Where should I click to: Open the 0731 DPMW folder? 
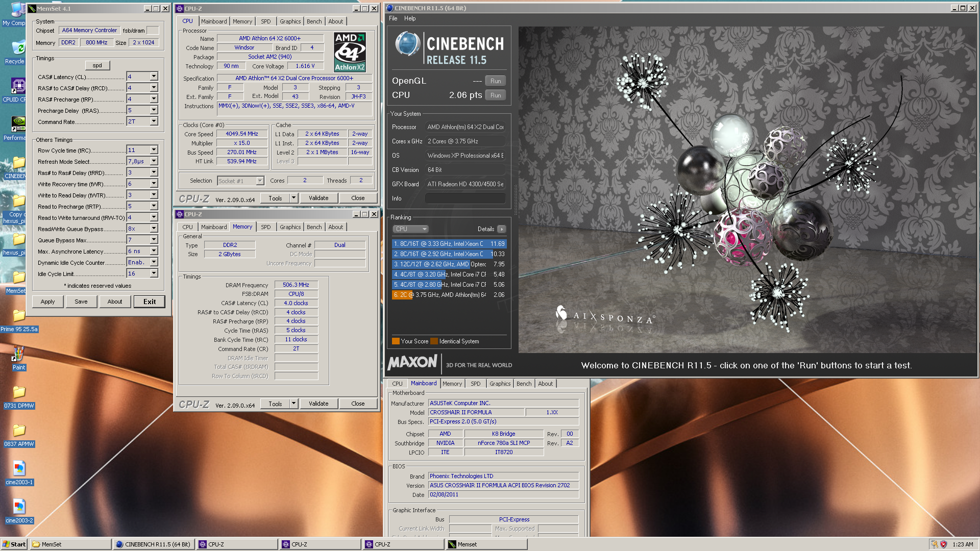point(19,396)
